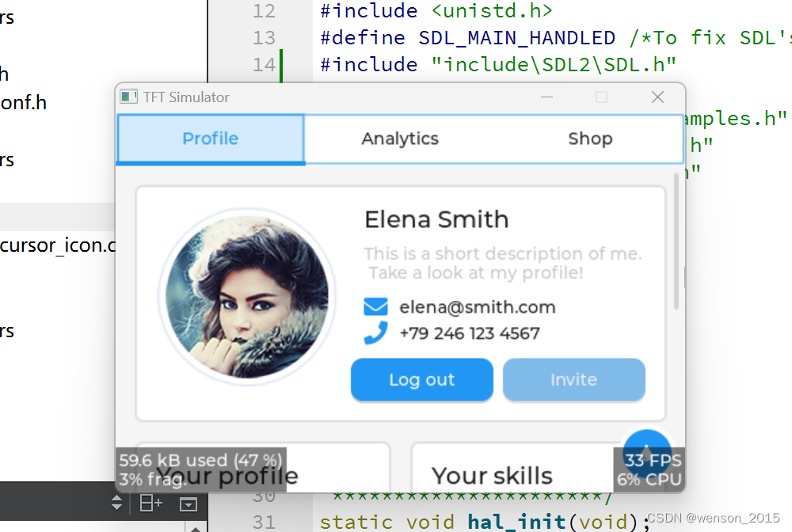Open the Analytics tab
Image resolution: width=792 pixels, height=532 pixels.
[400, 139]
